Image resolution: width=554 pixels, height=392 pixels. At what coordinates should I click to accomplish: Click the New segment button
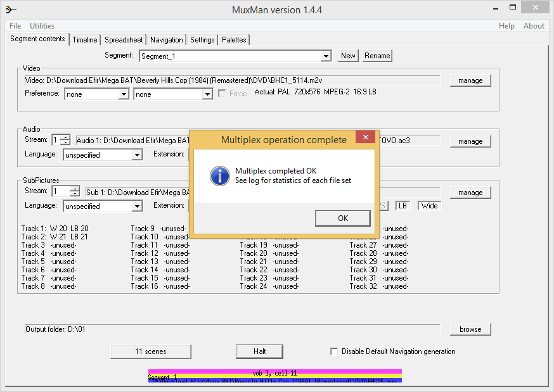348,56
